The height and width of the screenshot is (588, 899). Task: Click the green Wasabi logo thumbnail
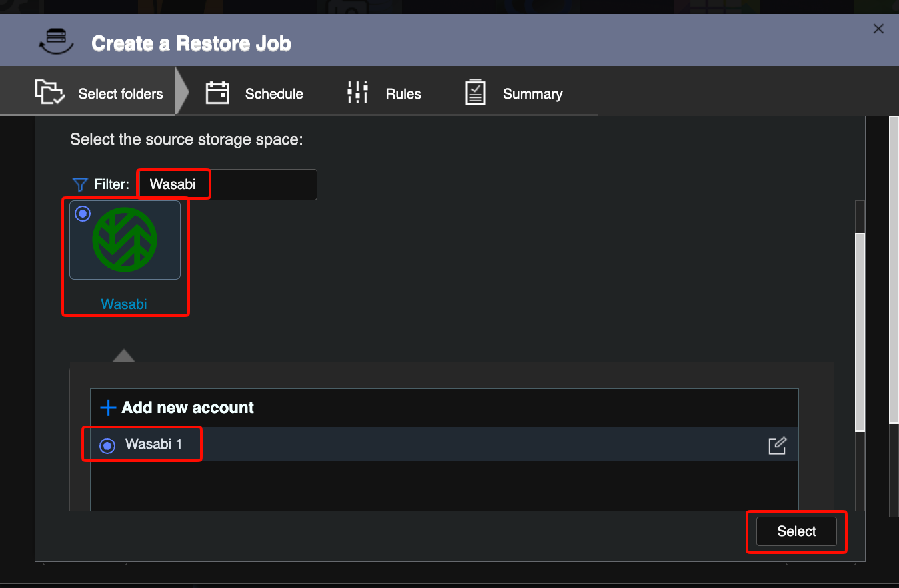[x=125, y=240]
